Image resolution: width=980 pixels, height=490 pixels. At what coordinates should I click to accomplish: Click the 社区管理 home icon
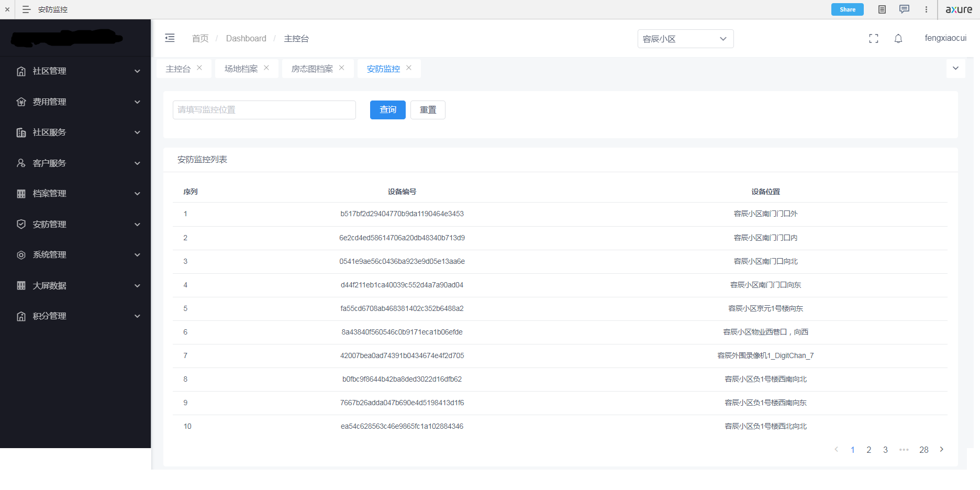21,71
